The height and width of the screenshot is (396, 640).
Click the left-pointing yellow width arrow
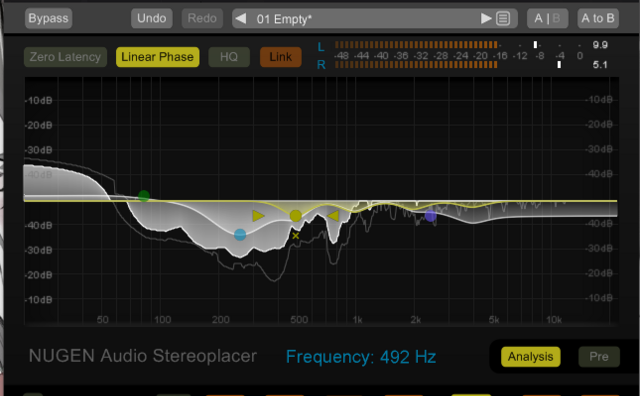click(x=333, y=216)
